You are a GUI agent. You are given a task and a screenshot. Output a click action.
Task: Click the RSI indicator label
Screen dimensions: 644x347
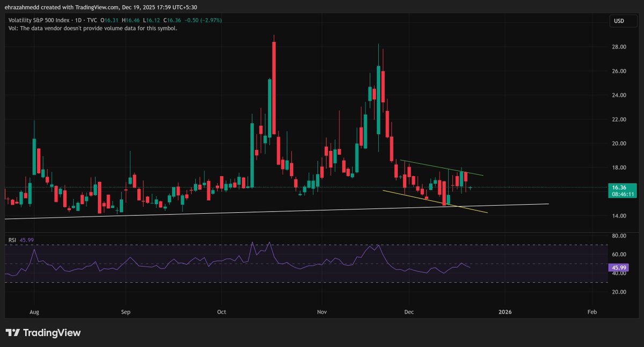point(12,240)
